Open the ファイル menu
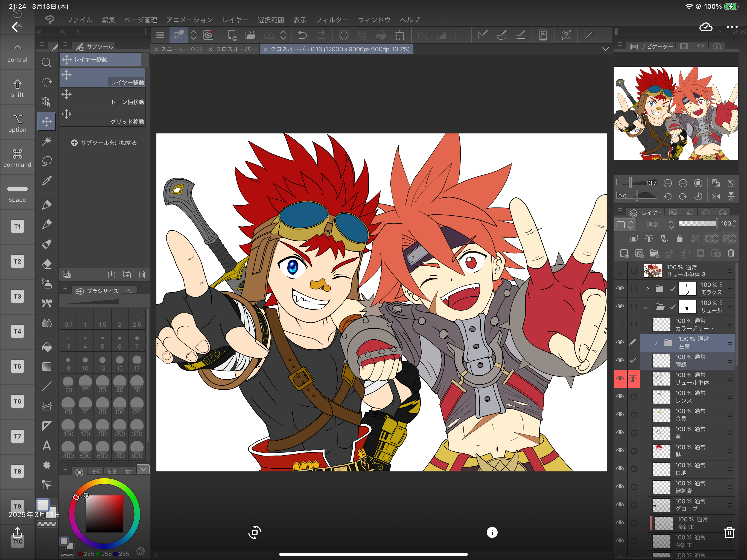 click(x=79, y=20)
